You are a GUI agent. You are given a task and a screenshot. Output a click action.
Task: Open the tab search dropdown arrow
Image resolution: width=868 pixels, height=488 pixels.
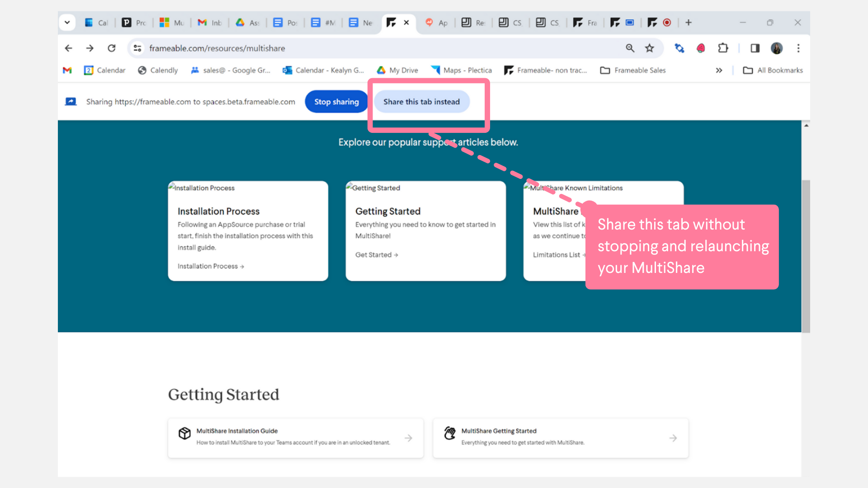[67, 23]
